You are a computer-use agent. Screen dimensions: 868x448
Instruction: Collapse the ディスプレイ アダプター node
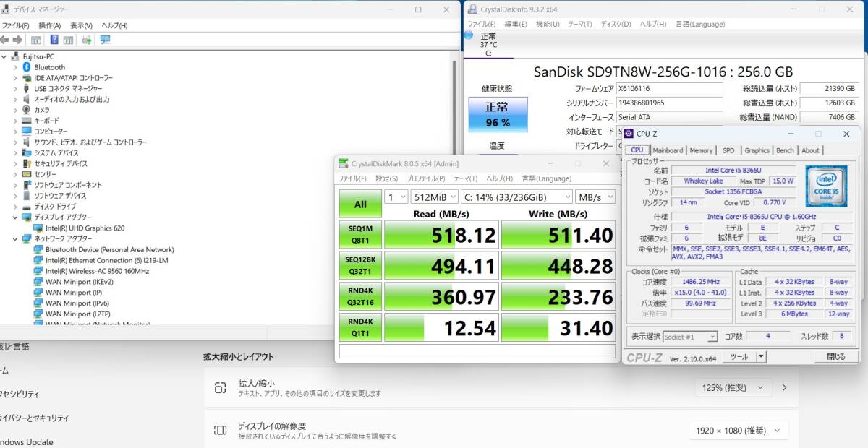pos(15,217)
